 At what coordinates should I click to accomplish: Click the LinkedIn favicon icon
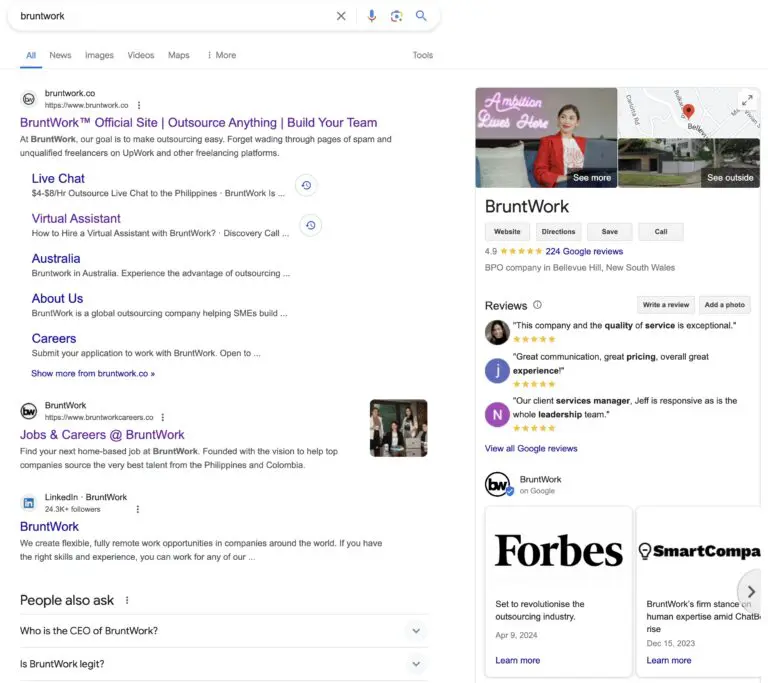tap(29, 503)
